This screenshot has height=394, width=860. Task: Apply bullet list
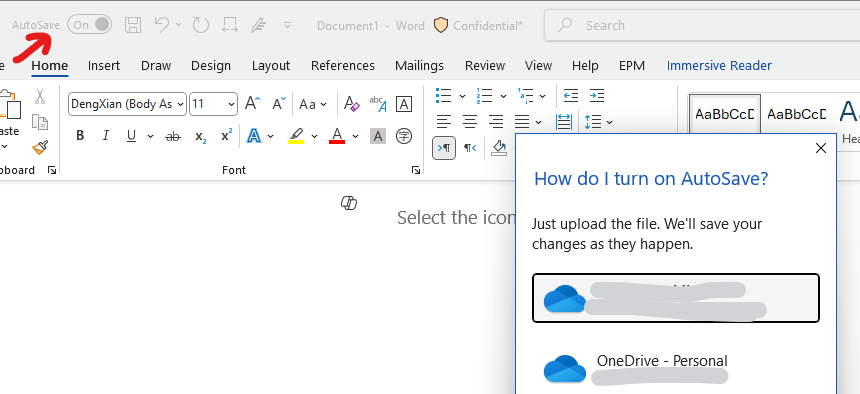pyautogui.click(x=443, y=95)
